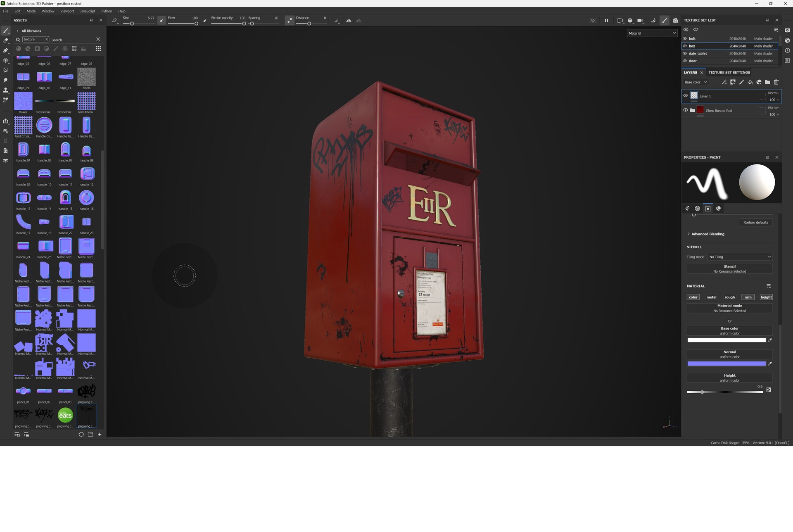This screenshot has width=793, height=532.
Task: Pause engine computations with the pause icon
Action: [x=606, y=20]
